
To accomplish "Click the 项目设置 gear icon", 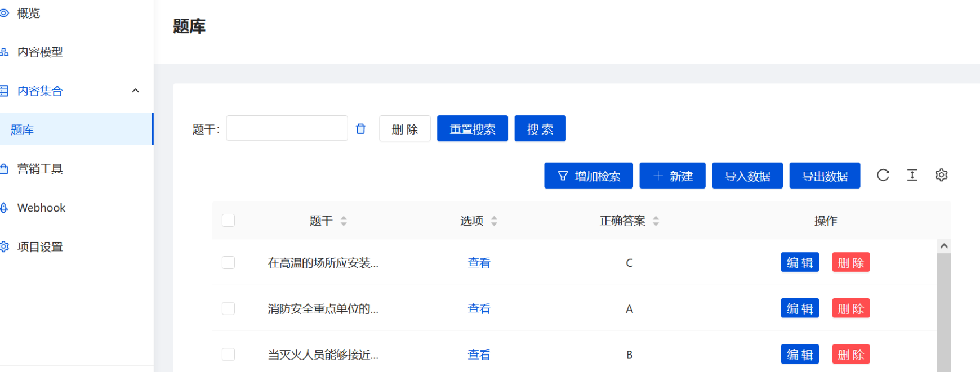I will (4, 246).
